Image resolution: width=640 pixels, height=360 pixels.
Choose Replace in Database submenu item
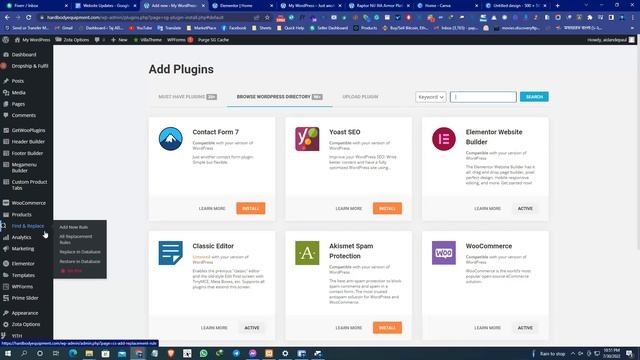[x=80, y=252]
